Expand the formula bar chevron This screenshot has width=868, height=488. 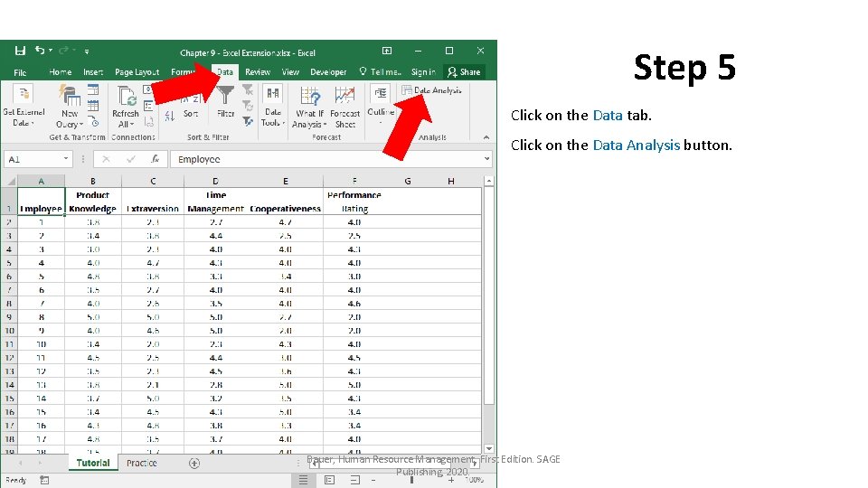[x=486, y=159]
